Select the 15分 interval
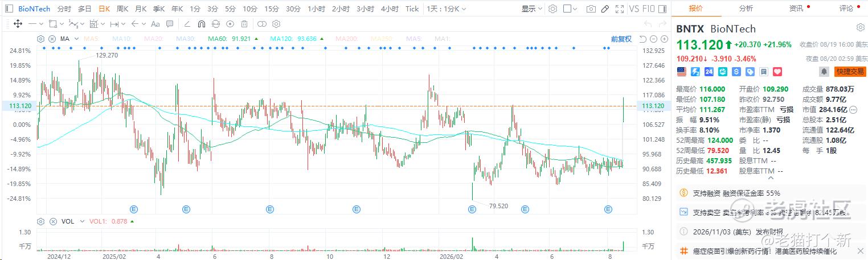This screenshot has height=260, width=868. pos(272,9)
